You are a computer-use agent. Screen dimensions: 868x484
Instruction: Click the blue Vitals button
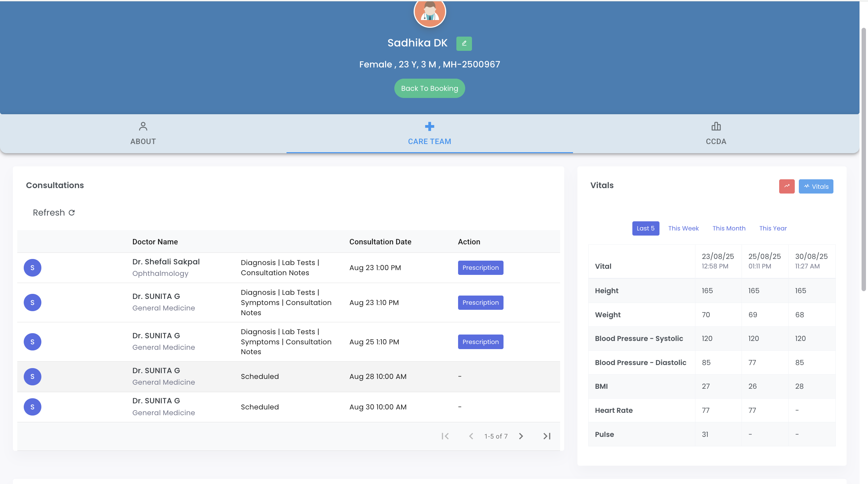[x=815, y=186]
